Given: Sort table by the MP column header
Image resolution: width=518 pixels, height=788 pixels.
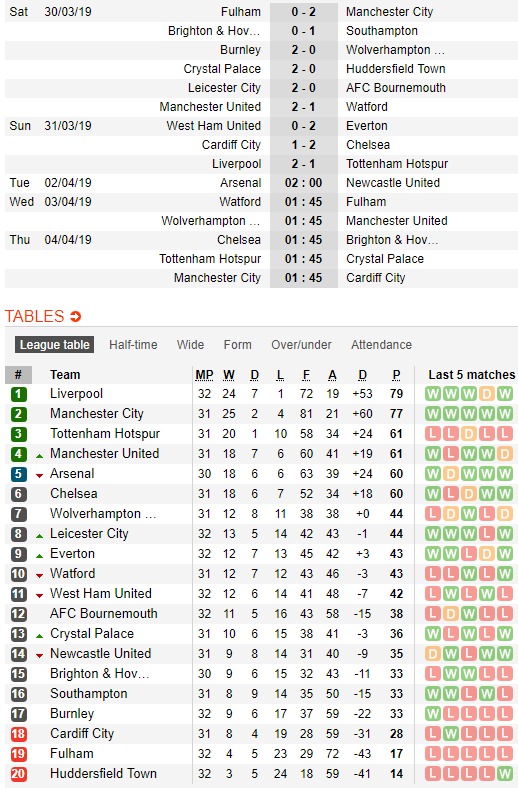Looking at the screenshot, I should pyautogui.click(x=204, y=375).
